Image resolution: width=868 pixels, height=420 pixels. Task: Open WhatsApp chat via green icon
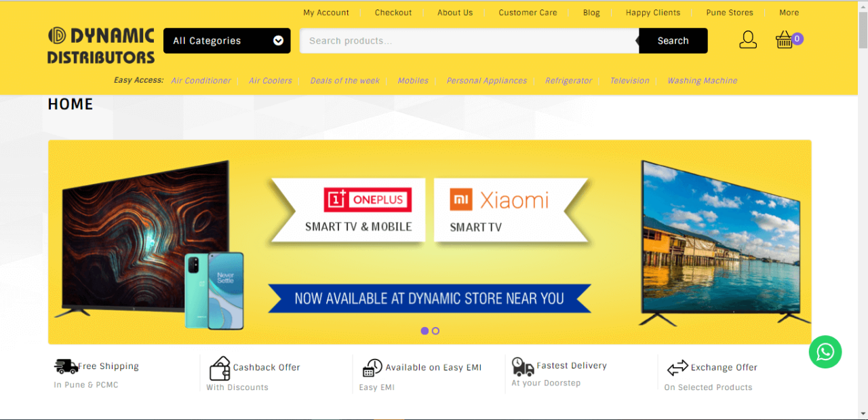click(x=825, y=352)
